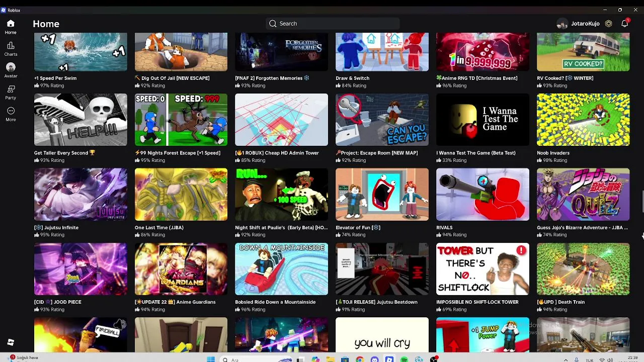Click the magnifier icon in the Search bar
Viewport: 644px width, 362px height.
point(273,24)
